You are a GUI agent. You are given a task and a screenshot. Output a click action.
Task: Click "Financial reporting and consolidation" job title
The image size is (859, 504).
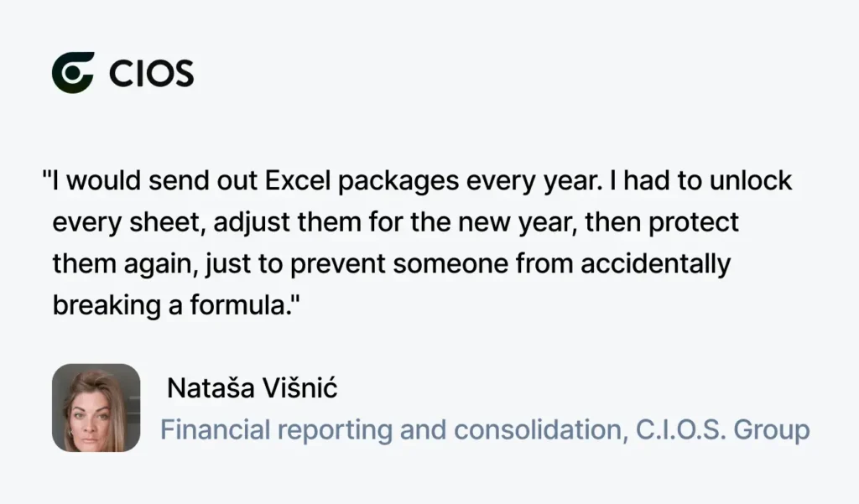pos(392,429)
